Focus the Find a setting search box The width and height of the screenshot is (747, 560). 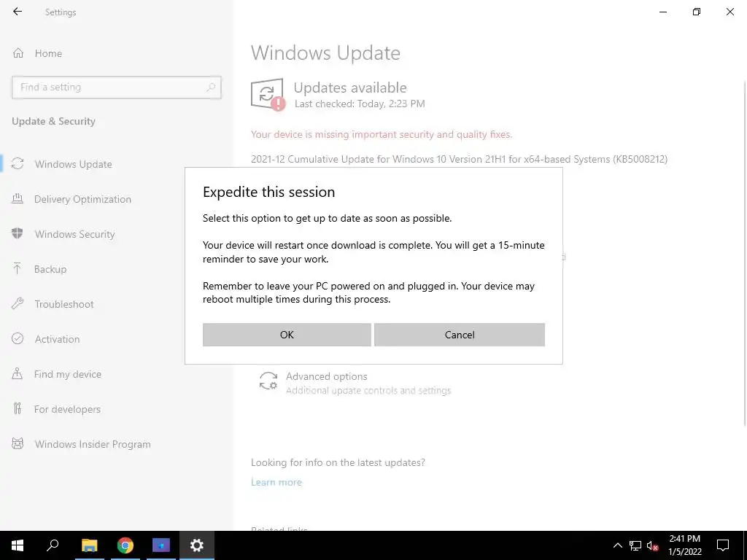tap(116, 87)
